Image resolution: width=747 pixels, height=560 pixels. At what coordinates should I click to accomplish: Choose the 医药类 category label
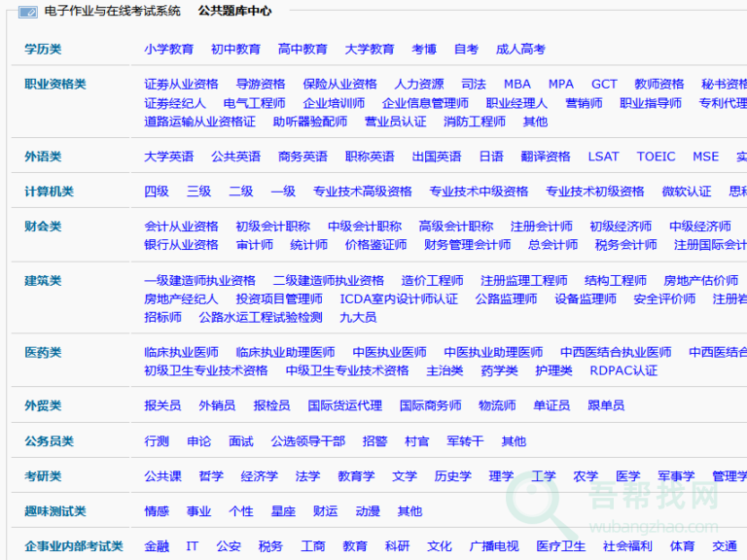[43, 352]
